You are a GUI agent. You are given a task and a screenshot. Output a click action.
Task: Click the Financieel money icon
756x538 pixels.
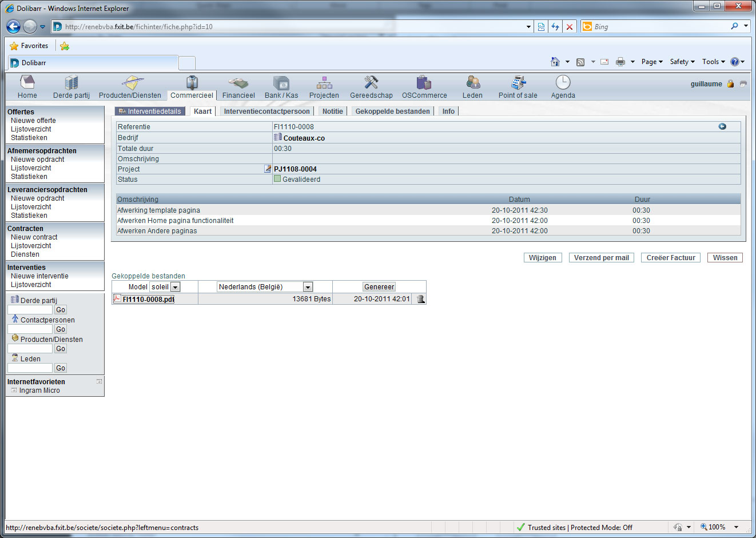[238, 83]
